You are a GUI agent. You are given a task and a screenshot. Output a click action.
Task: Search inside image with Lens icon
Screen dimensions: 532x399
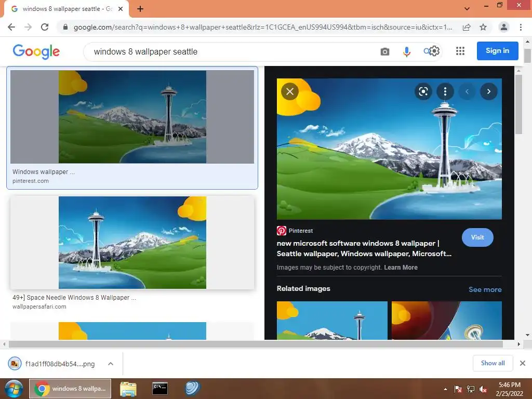[423, 91]
